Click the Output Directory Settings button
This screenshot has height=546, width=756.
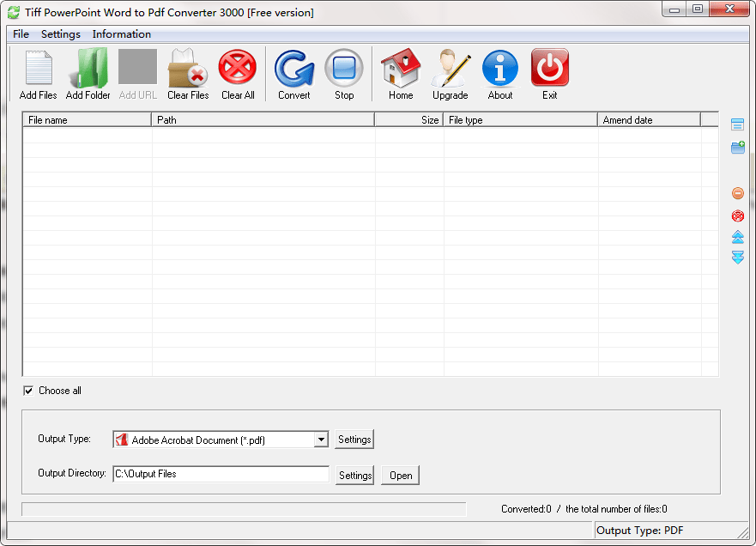point(354,475)
